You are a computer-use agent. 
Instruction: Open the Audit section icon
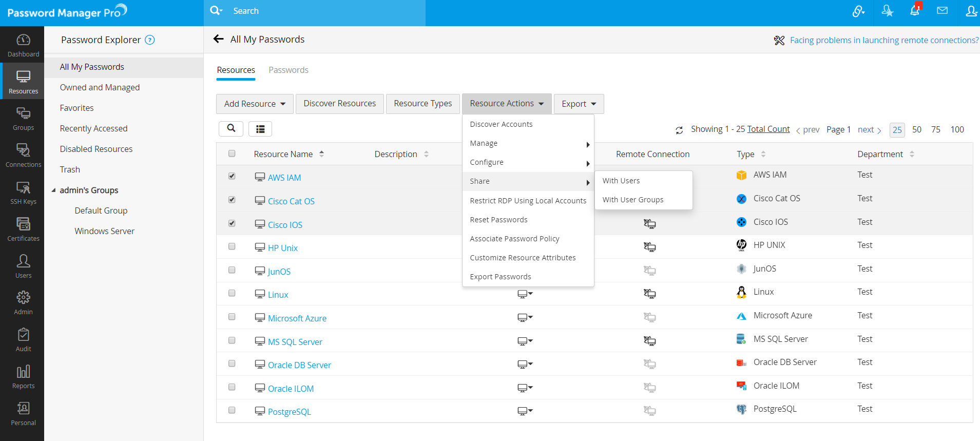coord(23,340)
